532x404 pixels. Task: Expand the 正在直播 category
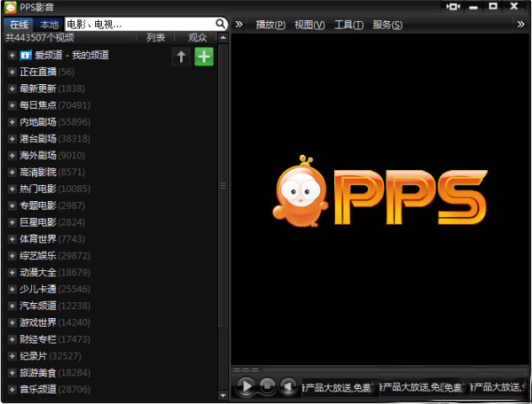coord(12,72)
